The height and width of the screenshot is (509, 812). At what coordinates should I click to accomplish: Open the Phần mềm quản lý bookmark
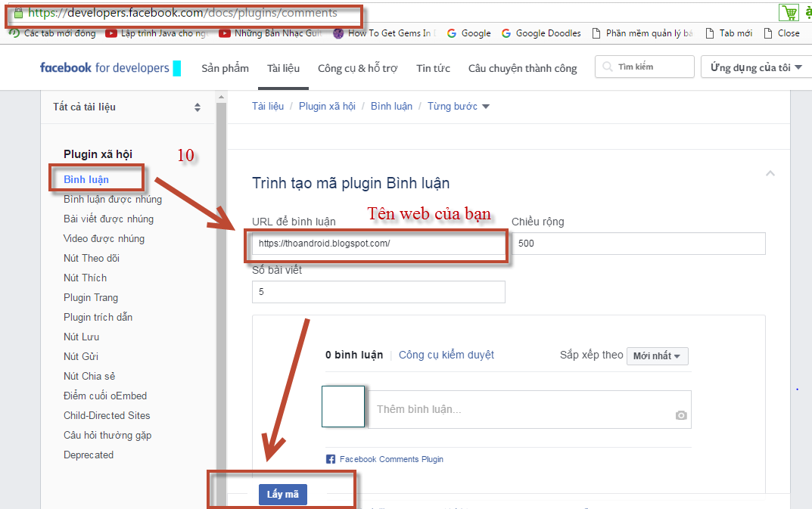(642, 33)
